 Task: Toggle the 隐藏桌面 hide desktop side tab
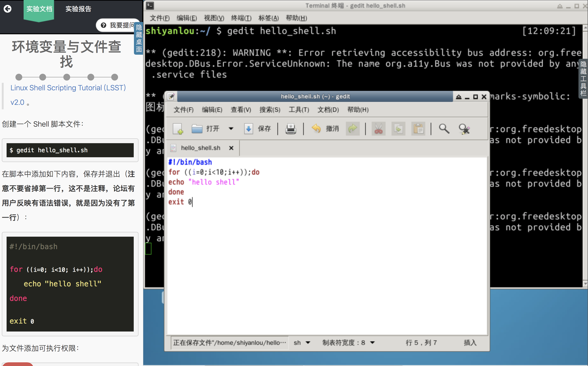(138, 38)
